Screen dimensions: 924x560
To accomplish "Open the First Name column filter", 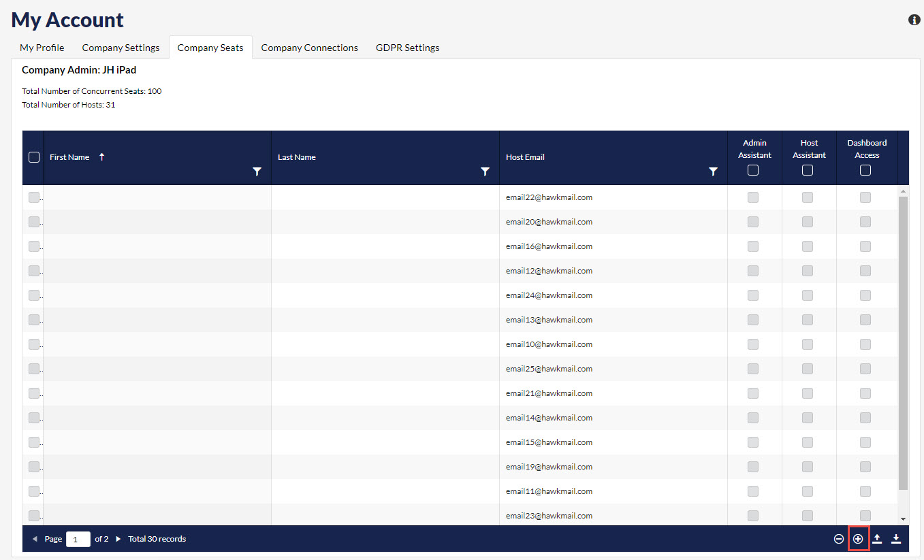I will pos(257,172).
